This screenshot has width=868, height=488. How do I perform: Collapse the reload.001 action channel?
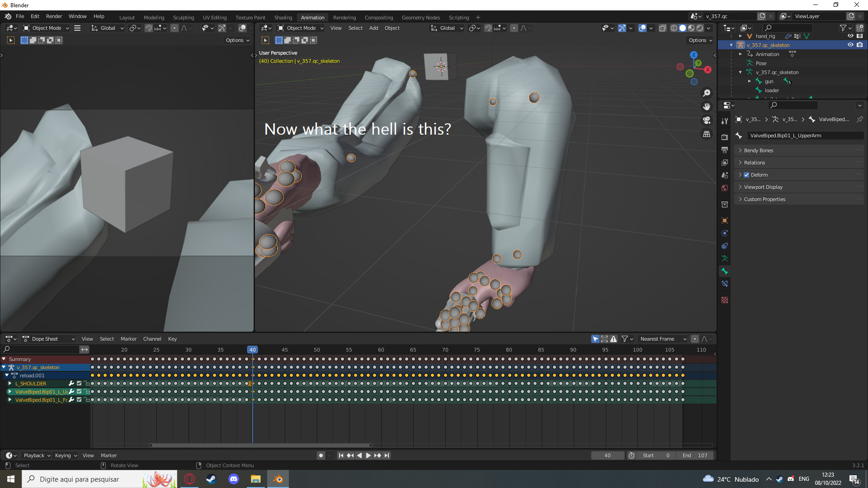coord(7,375)
